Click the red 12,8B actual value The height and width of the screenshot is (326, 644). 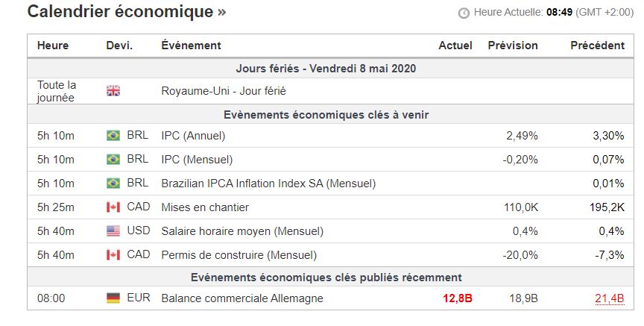[457, 298]
